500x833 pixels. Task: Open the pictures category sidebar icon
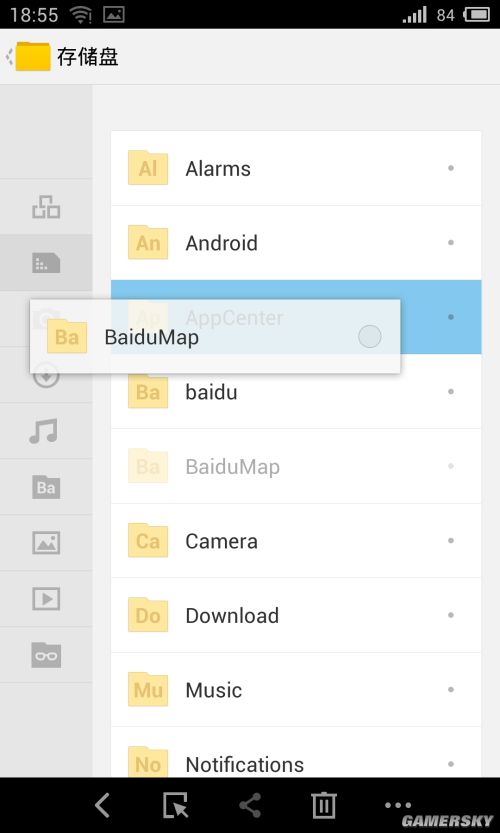click(46, 543)
